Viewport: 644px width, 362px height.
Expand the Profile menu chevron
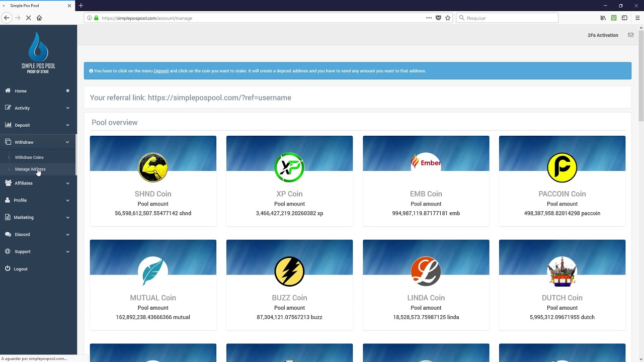67,200
